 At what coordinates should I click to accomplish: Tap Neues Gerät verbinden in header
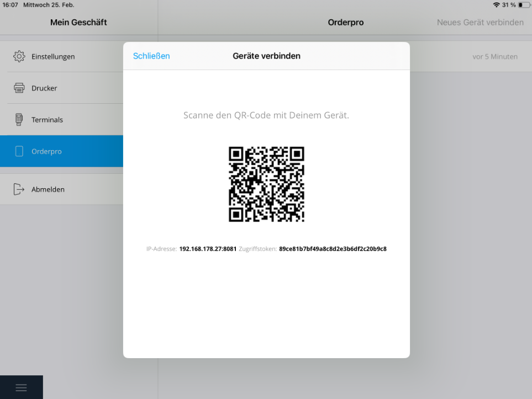click(x=480, y=23)
